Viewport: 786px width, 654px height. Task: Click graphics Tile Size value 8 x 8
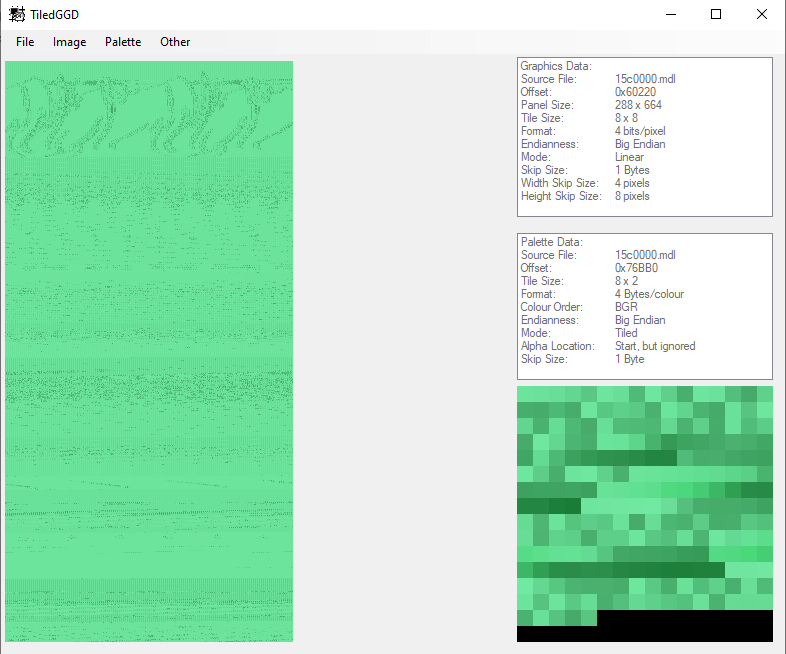coord(626,118)
